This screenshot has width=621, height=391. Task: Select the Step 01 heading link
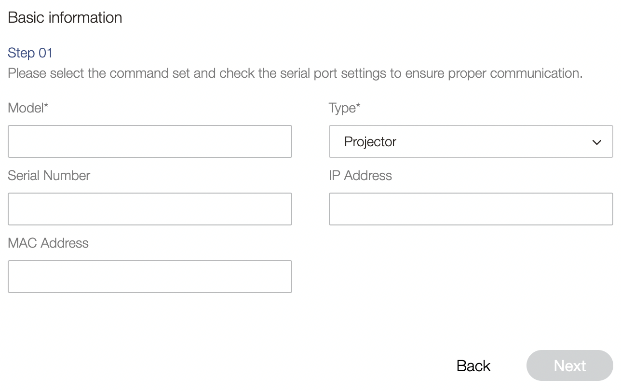[x=30, y=53]
